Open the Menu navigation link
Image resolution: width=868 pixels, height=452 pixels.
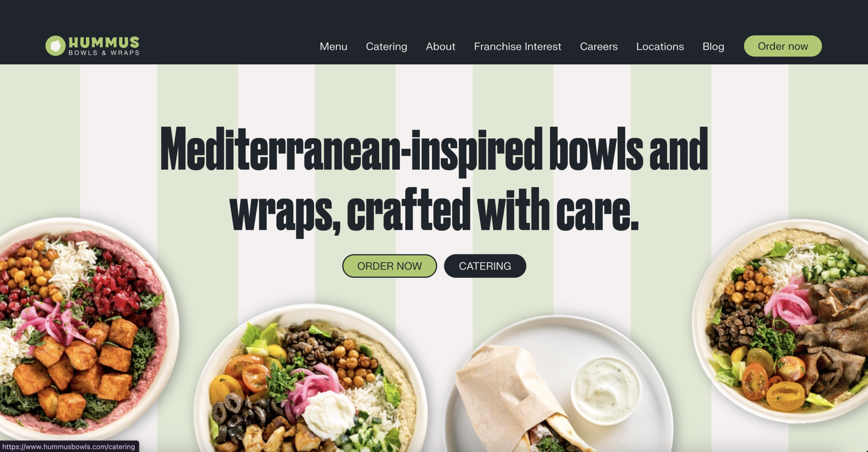click(x=333, y=47)
